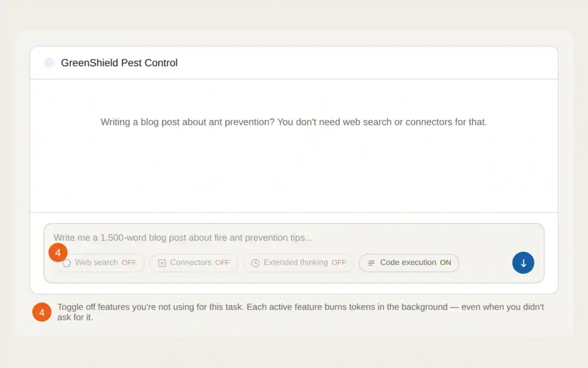This screenshot has height=368, width=588.
Task: Click the blue send arrow icon
Action: click(523, 263)
